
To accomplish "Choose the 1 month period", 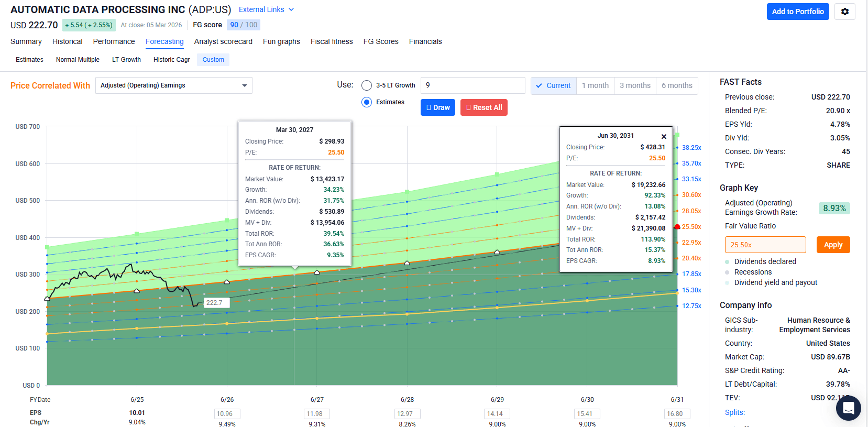I will pos(595,85).
